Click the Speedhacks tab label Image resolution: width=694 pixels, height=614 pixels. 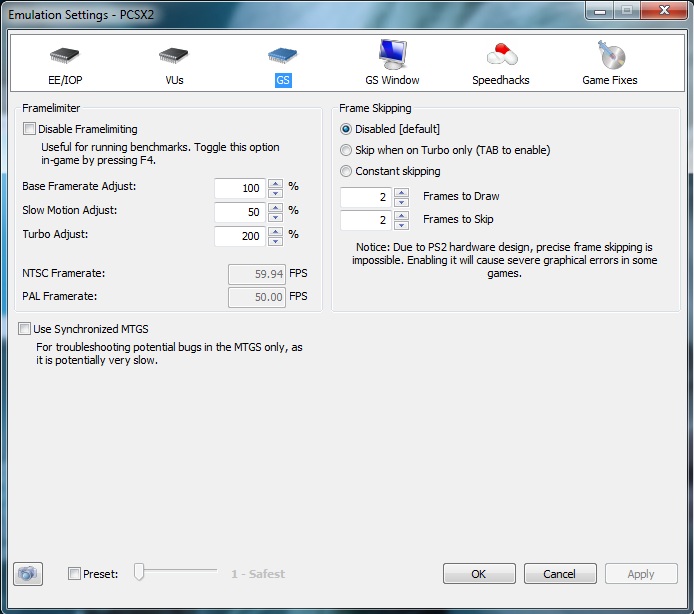[501, 80]
